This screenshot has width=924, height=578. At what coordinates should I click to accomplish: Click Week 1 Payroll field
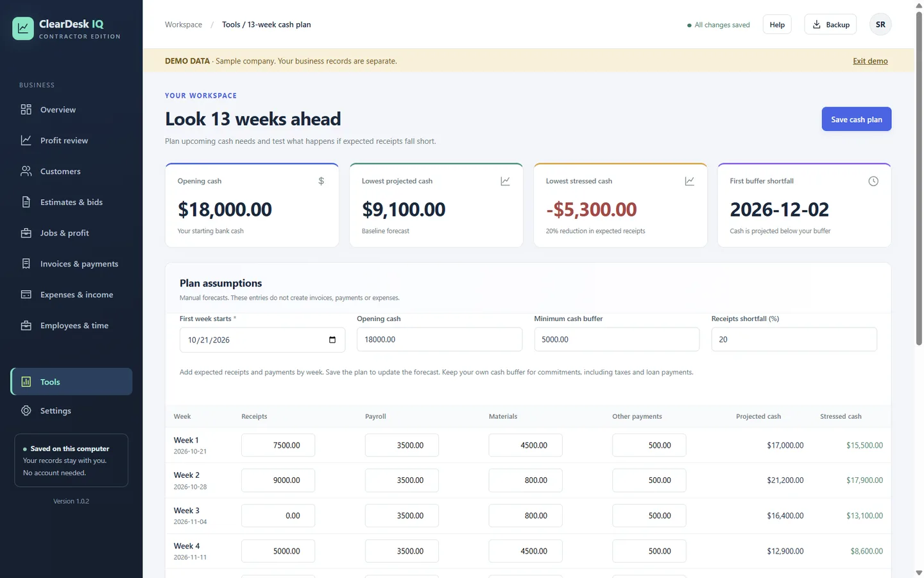pyautogui.click(x=402, y=445)
